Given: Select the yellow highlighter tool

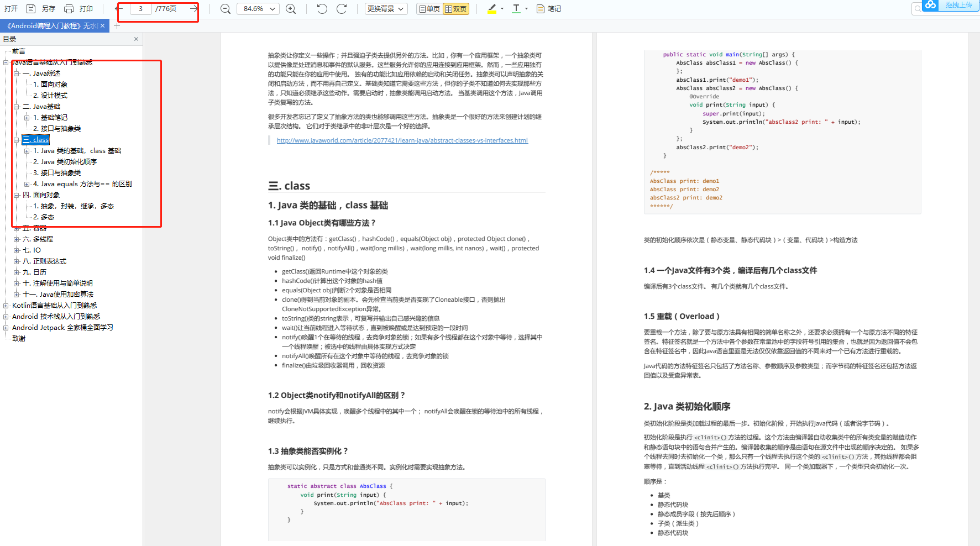Looking at the screenshot, I should (492, 9).
